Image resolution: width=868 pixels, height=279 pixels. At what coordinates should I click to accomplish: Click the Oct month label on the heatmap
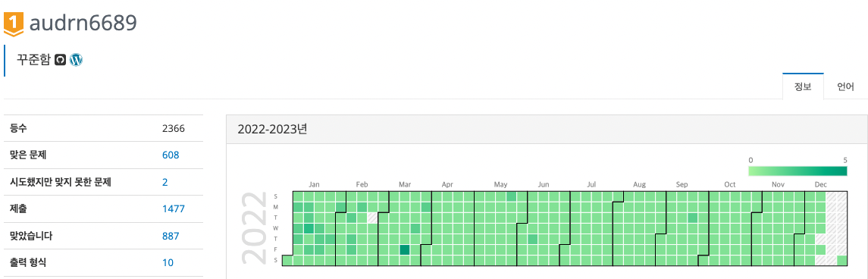click(730, 184)
